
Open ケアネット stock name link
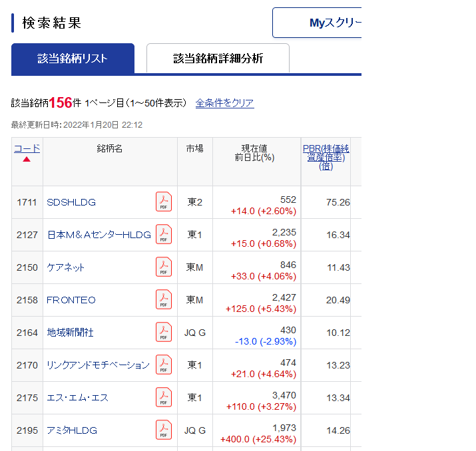click(x=66, y=267)
